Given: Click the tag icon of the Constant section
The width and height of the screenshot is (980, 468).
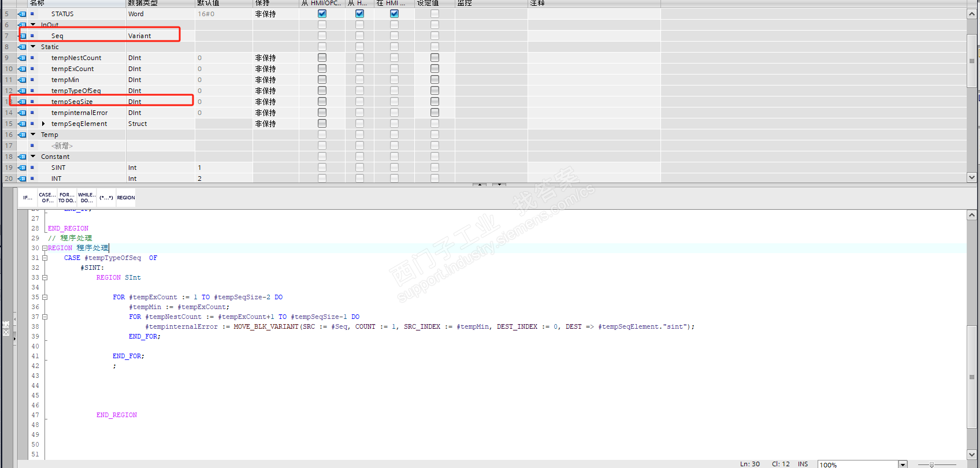Looking at the screenshot, I should pyautogui.click(x=23, y=157).
